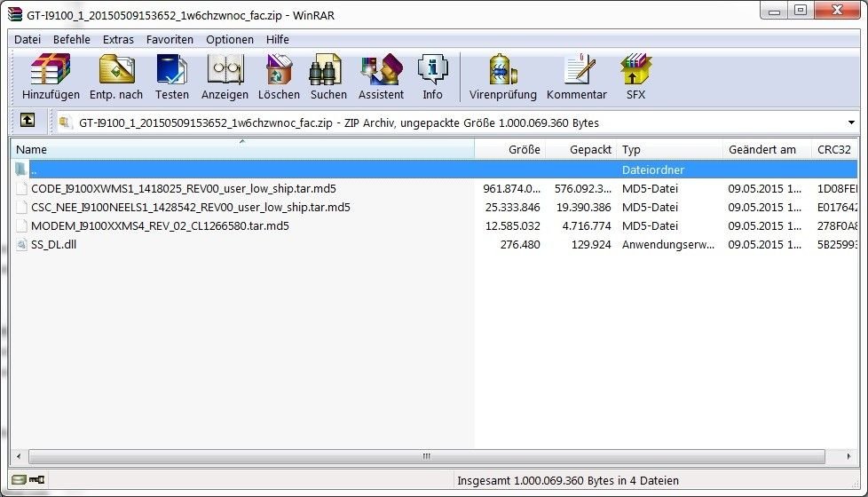Close the WinRAR window
This screenshot has height=497, width=868.
[838, 11]
